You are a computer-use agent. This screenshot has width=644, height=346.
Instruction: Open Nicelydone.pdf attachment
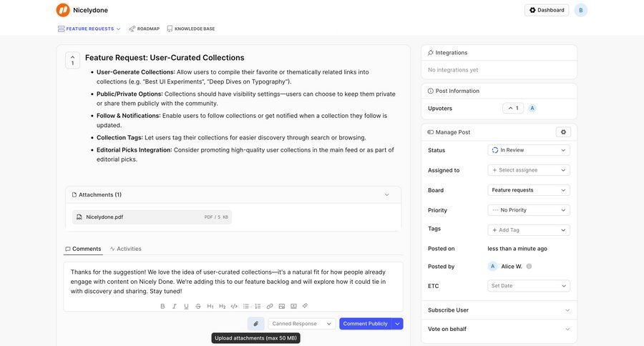point(152,217)
